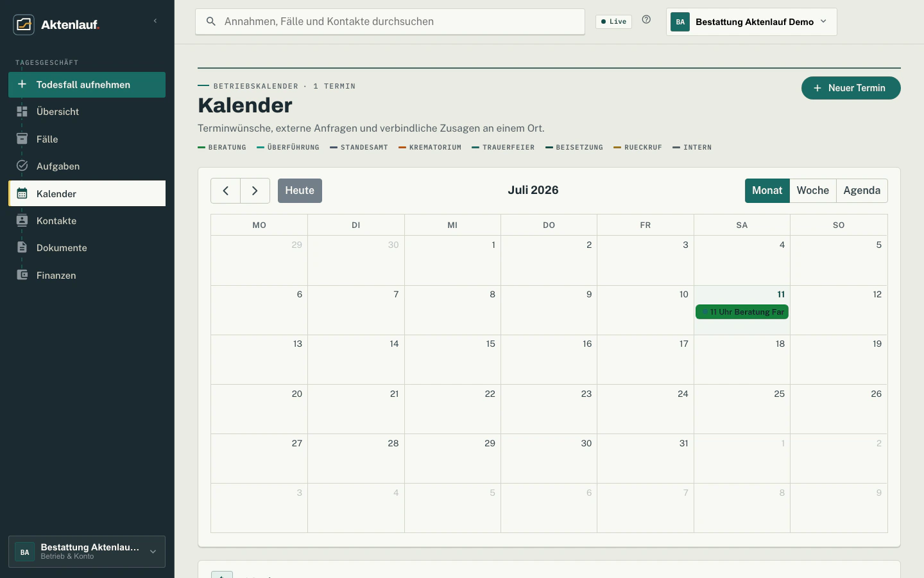Go to the next month
The height and width of the screenshot is (578, 924).
point(255,191)
